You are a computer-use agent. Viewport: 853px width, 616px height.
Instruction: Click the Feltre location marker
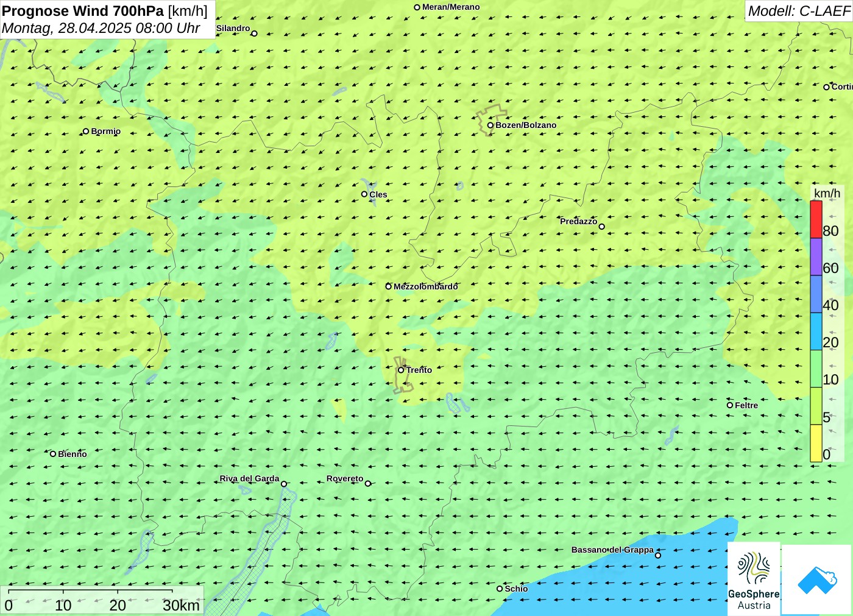coord(730,405)
